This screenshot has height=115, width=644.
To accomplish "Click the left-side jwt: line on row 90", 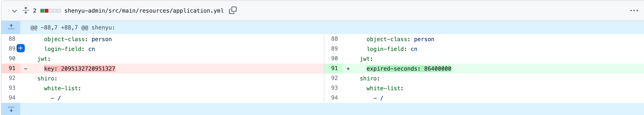I will tap(44, 59).
